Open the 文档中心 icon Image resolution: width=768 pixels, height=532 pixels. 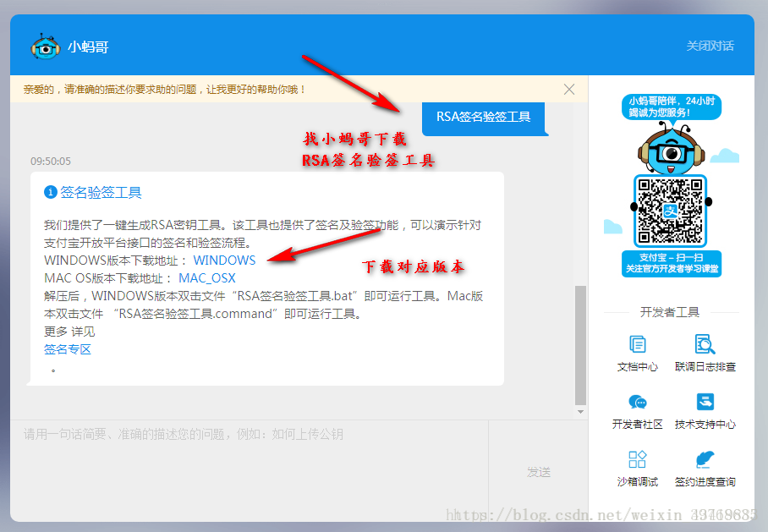637,344
